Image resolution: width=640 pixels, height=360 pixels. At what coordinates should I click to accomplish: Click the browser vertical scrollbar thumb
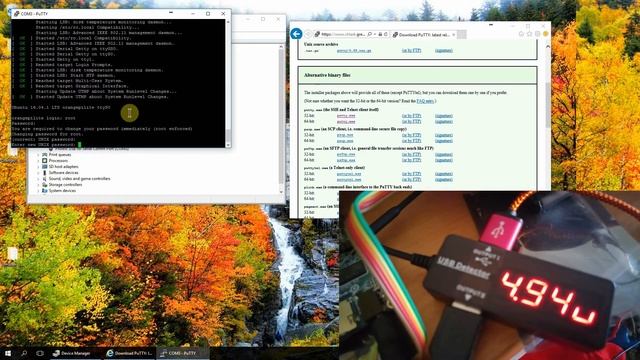(547, 104)
